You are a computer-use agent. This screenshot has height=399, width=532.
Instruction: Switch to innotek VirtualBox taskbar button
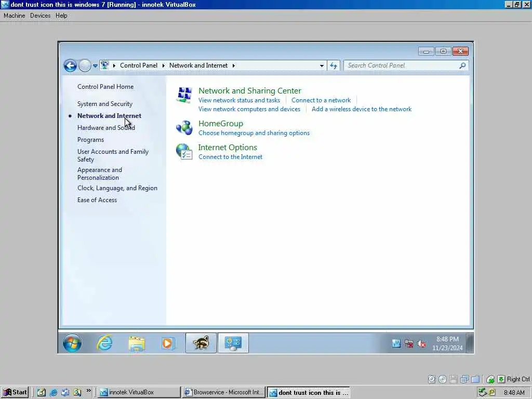(139, 392)
